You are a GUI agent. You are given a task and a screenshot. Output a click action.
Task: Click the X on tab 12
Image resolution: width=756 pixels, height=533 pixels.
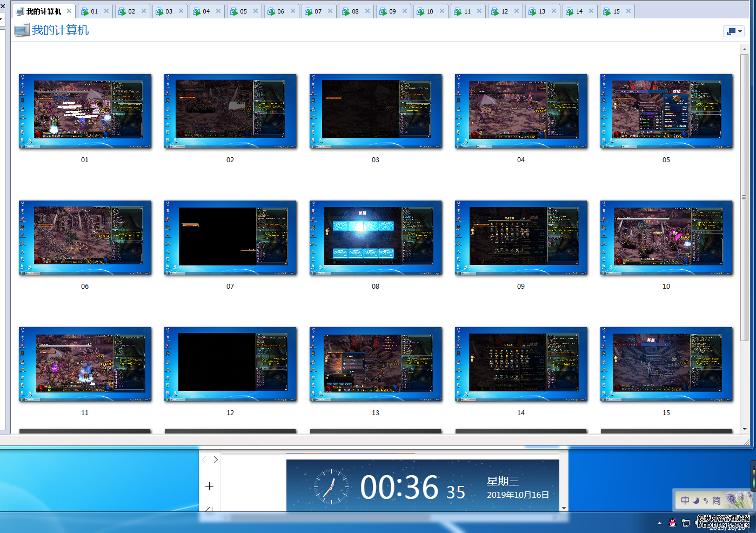pyautogui.click(x=517, y=11)
